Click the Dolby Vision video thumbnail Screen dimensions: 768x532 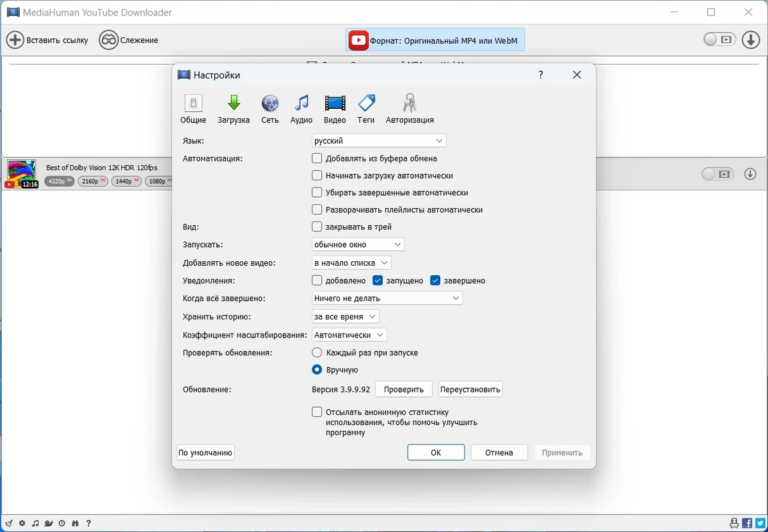(22, 174)
